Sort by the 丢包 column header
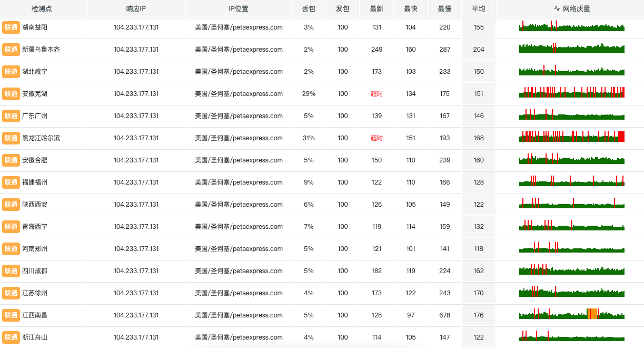644x348 pixels. click(x=309, y=9)
